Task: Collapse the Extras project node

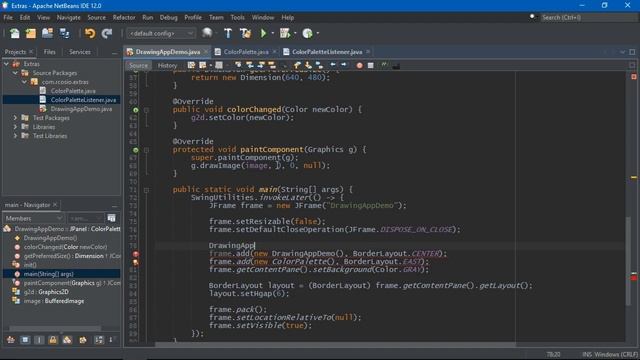Action: click(6, 64)
